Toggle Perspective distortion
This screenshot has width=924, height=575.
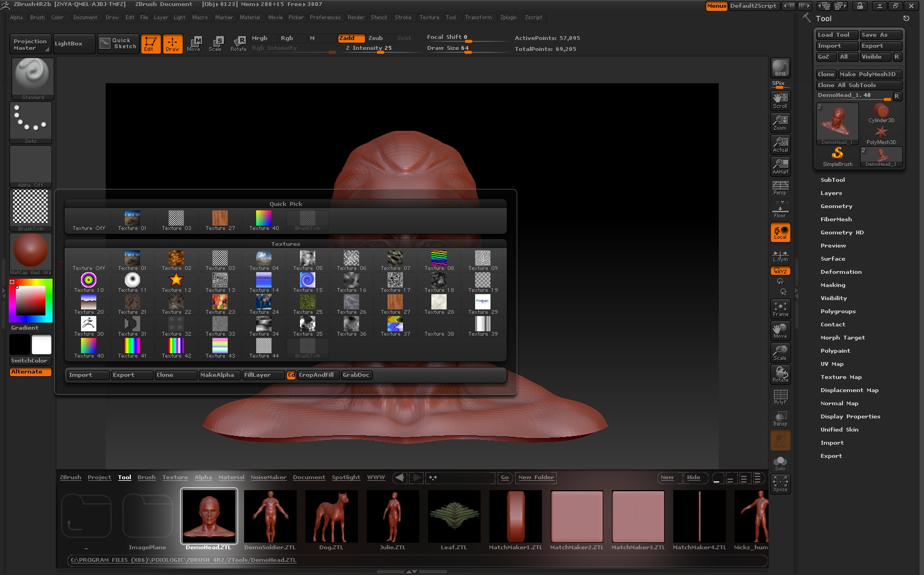(x=781, y=188)
